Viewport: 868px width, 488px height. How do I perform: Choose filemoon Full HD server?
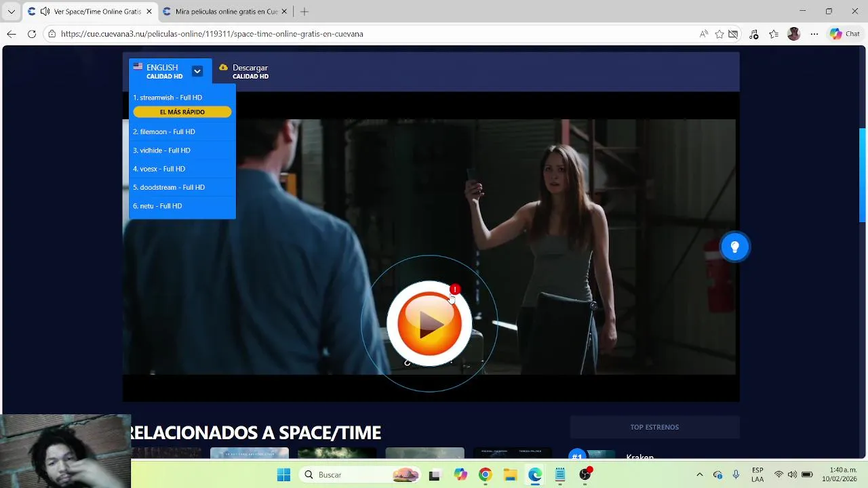164,131
